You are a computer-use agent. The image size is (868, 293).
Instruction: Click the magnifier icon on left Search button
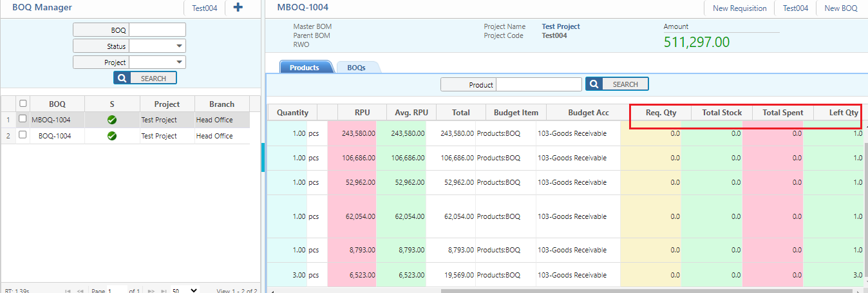point(122,78)
